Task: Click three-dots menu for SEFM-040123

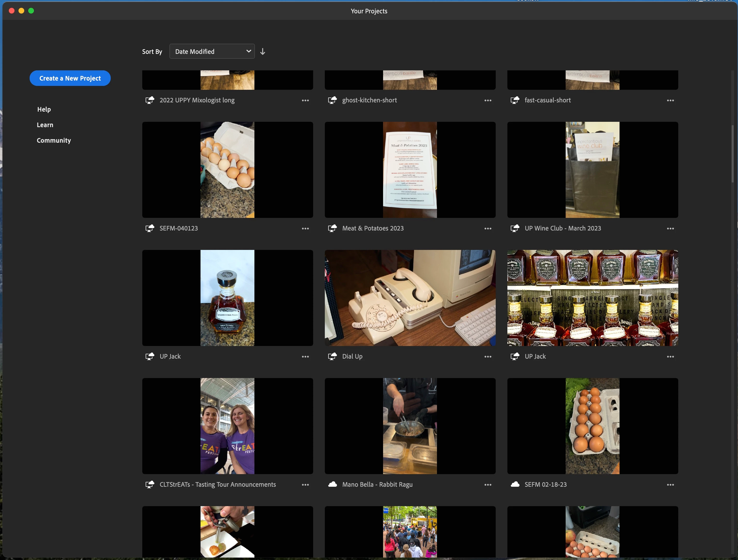Action: pos(305,229)
